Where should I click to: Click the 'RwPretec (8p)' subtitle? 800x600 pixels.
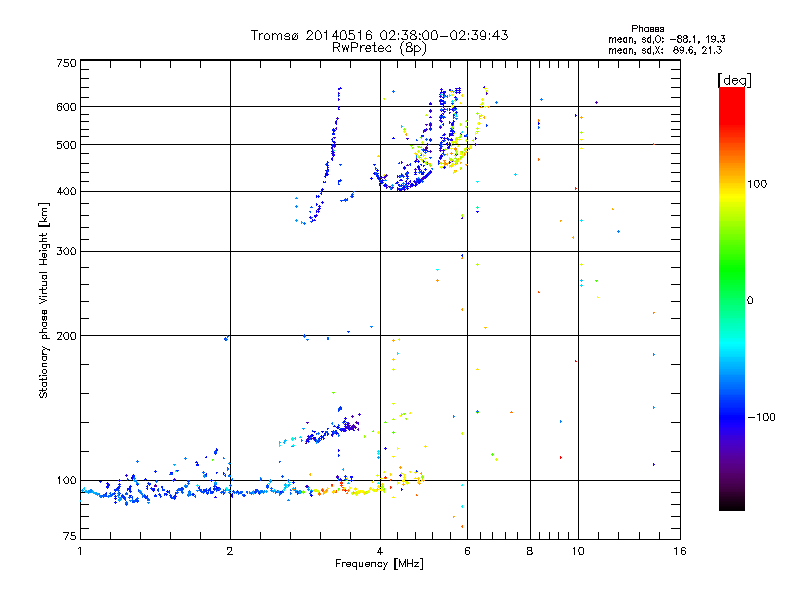pyautogui.click(x=379, y=48)
